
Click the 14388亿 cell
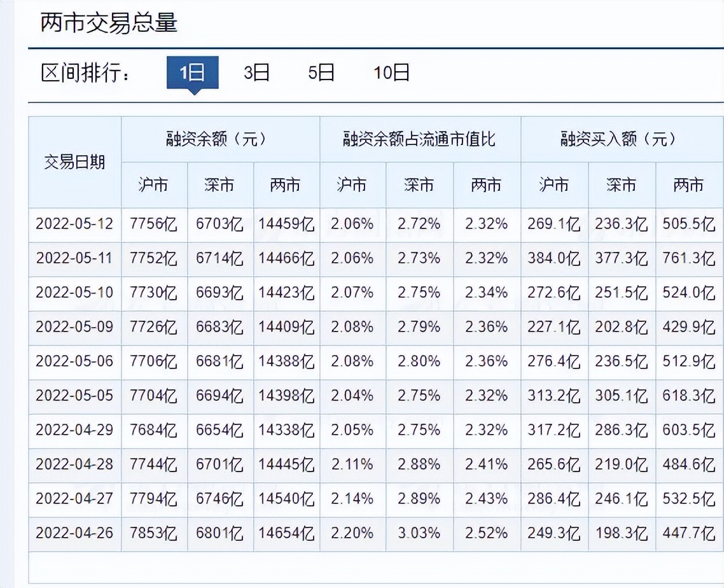(286, 361)
